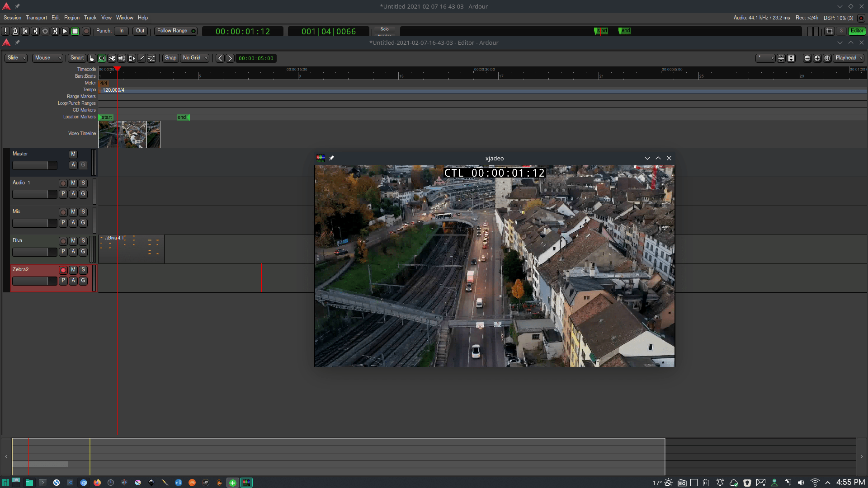The image size is (868, 488).
Task: Select the Draw pencil tool
Action: pyautogui.click(x=142, y=58)
